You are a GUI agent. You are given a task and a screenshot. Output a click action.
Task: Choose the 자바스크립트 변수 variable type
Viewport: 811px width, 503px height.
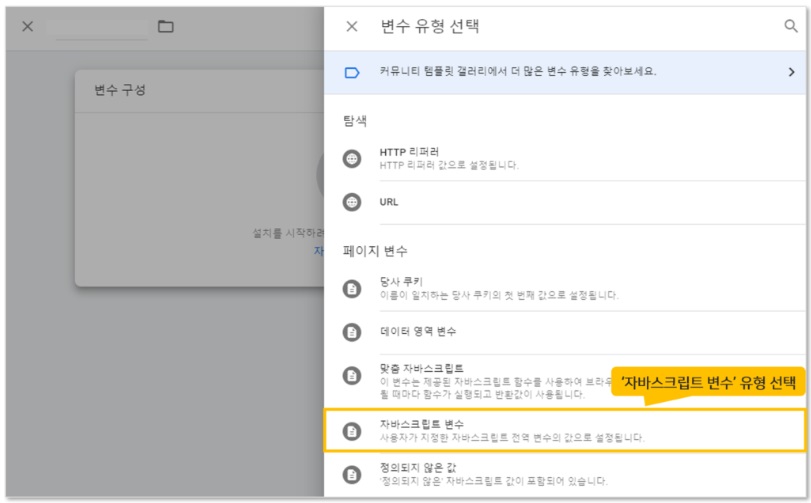click(565, 431)
